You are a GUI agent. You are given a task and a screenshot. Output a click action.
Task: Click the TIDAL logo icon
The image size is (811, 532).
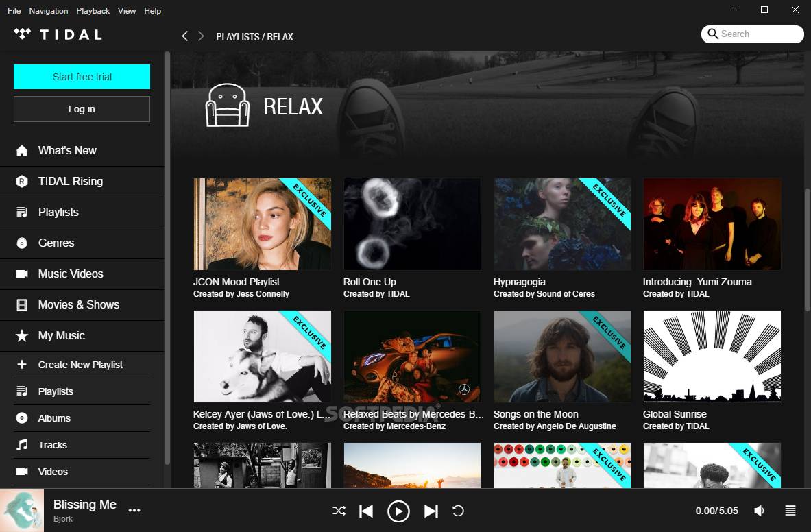[22, 34]
